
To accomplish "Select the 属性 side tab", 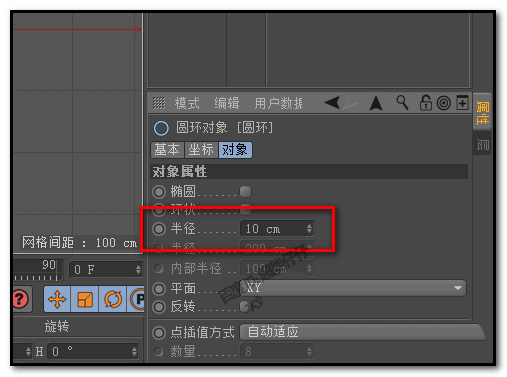I will click(482, 111).
